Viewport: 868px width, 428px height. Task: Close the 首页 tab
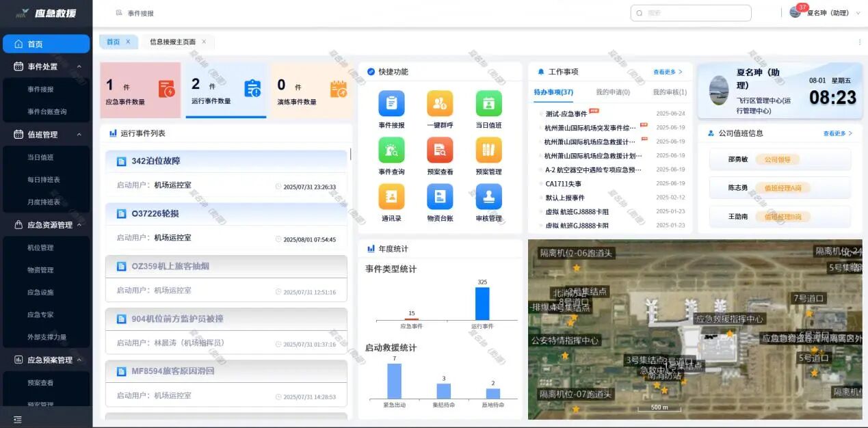(128, 42)
